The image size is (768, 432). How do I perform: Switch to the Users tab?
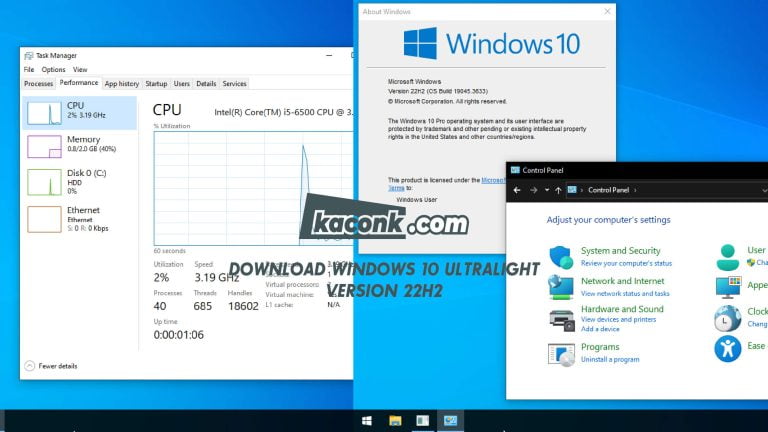click(x=181, y=84)
